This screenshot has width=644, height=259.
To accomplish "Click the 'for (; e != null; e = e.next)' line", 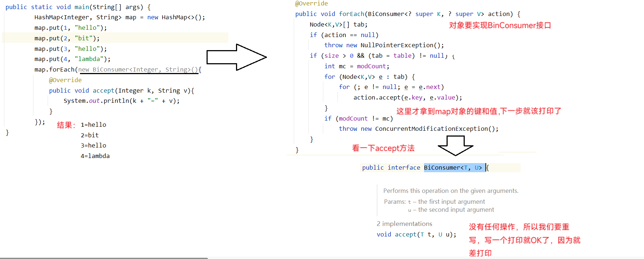I will pyautogui.click(x=391, y=87).
